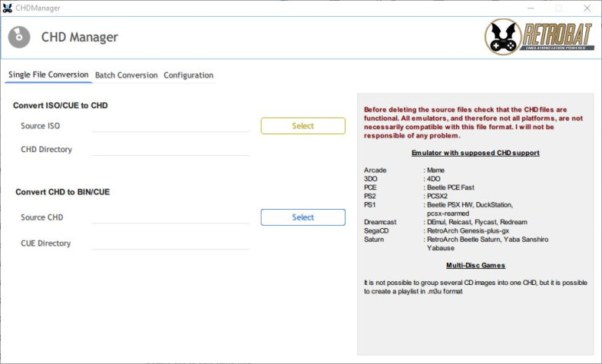Focus the CUE Directory input field
The height and width of the screenshot is (364, 602).
(x=170, y=243)
